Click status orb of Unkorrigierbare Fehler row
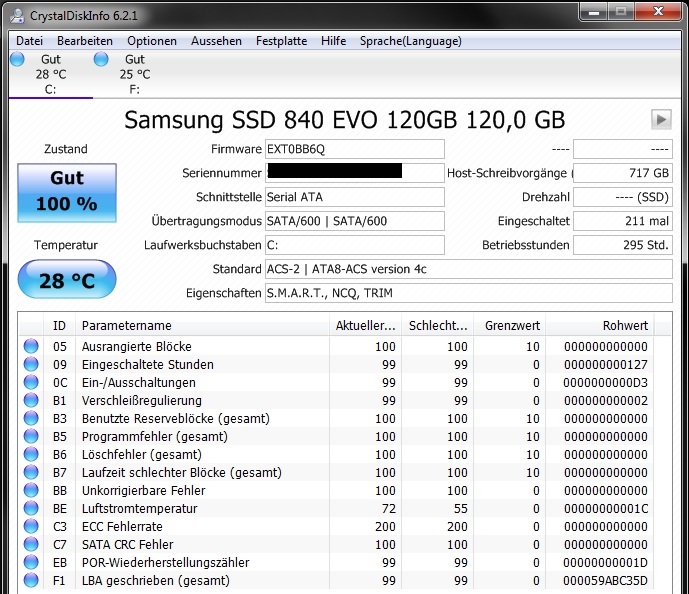Screen dimensions: 689x594 coord(31,490)
